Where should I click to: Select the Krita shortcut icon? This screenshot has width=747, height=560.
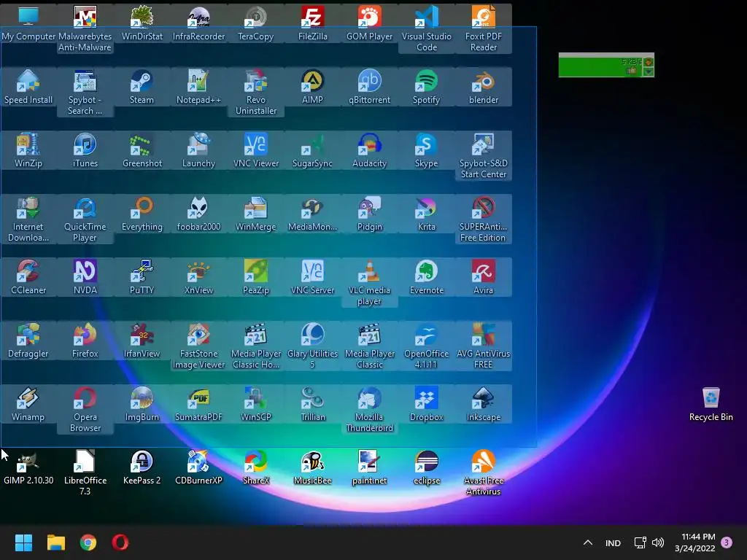click(x=426, y=214)
